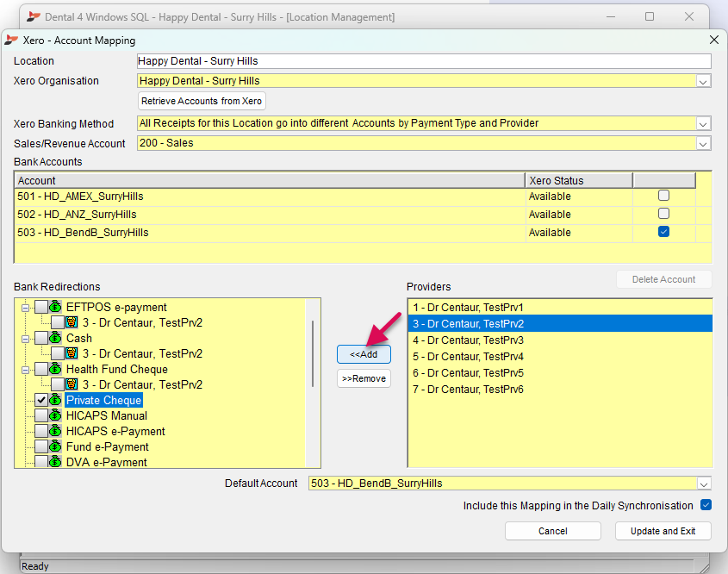Select provider 6 - Dr Centaur, TestPrv5
Screen dimensions: 728x574
[x=560, y=372]
